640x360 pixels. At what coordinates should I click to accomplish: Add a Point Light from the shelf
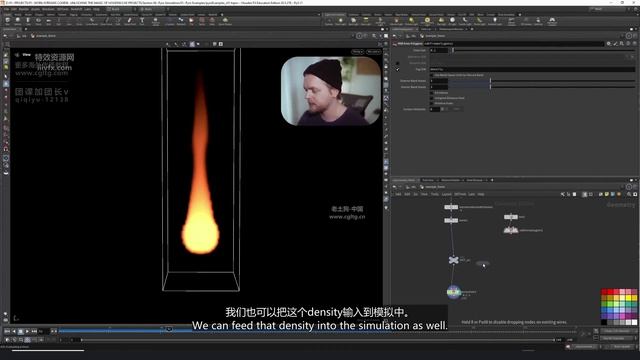[340, 21]
